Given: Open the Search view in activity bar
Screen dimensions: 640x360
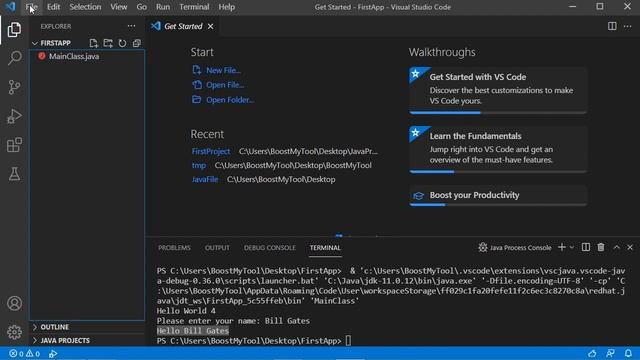Looking at the screenshot, I should point(14,58).
